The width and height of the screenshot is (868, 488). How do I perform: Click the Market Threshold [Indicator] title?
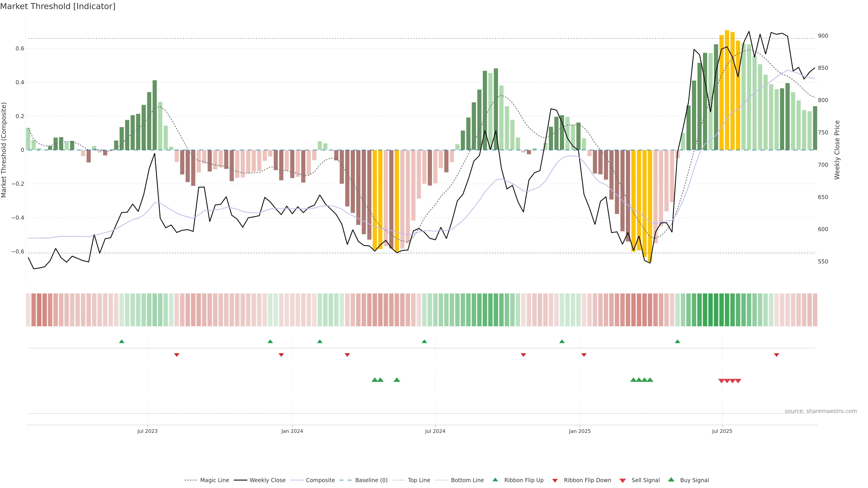(x=58, y=6)
